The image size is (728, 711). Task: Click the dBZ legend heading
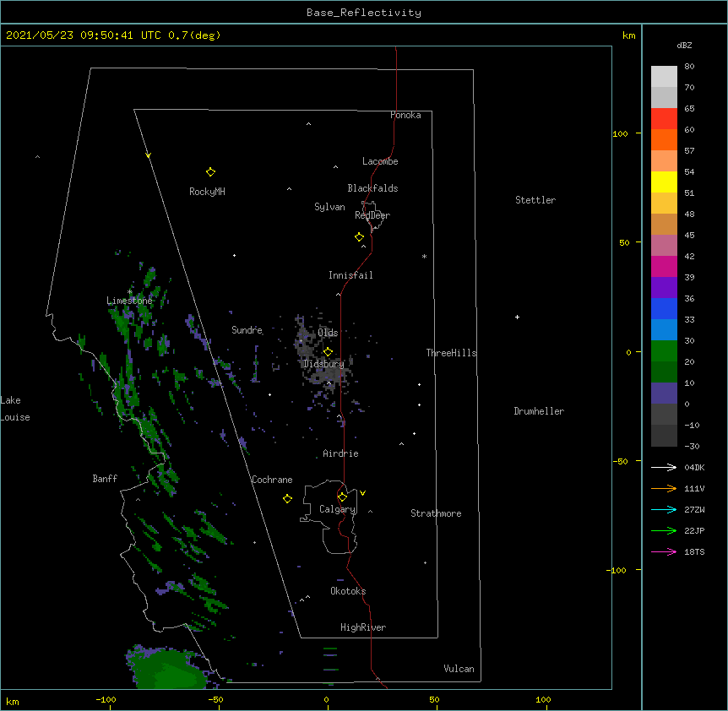tap(684, 46)
